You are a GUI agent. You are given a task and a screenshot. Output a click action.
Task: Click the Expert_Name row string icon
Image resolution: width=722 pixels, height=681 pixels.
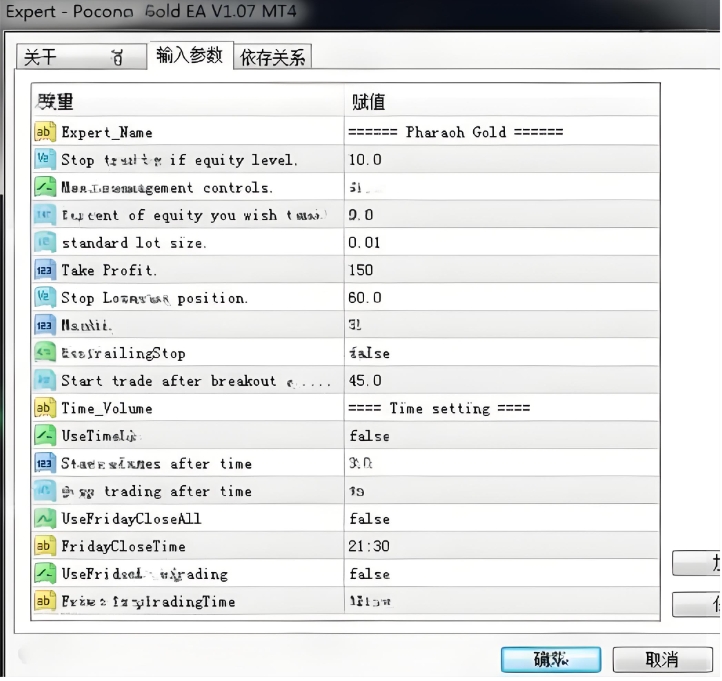click(x=45, y=132)
